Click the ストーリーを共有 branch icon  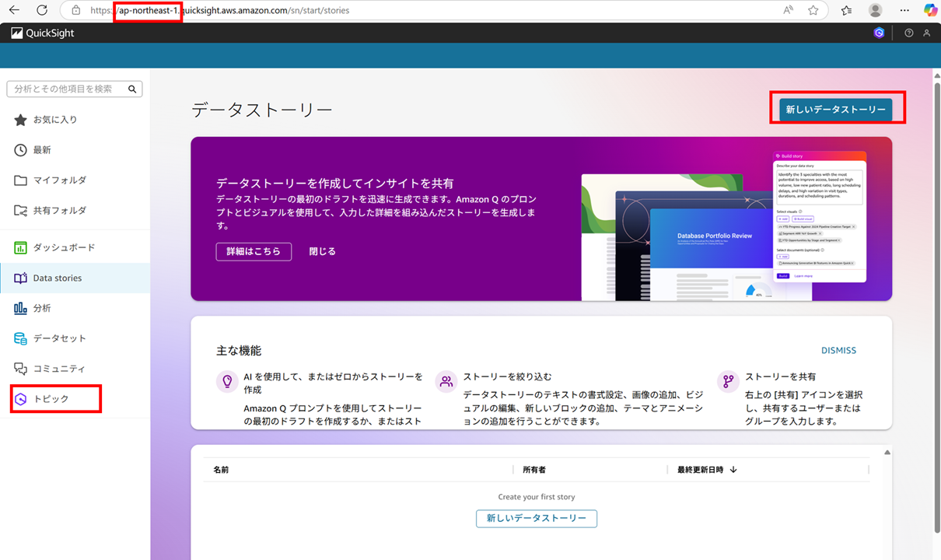728,381
